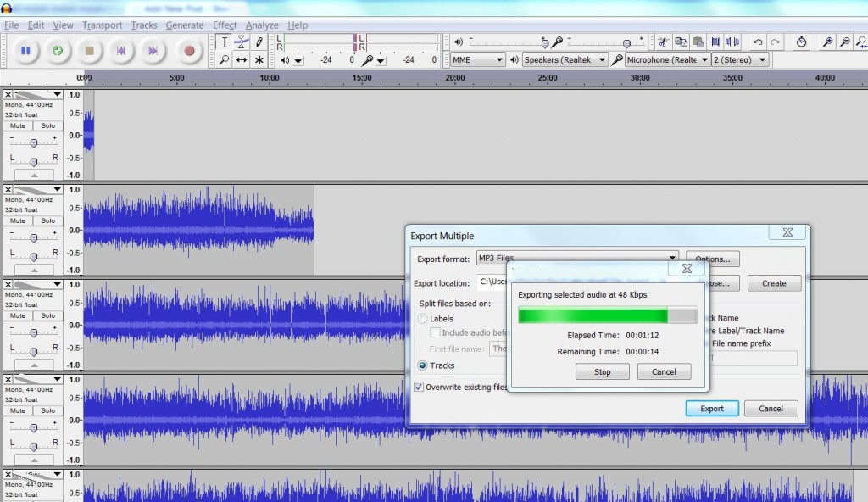
Task: Open the Effect menu
Action: coord(225,25)
